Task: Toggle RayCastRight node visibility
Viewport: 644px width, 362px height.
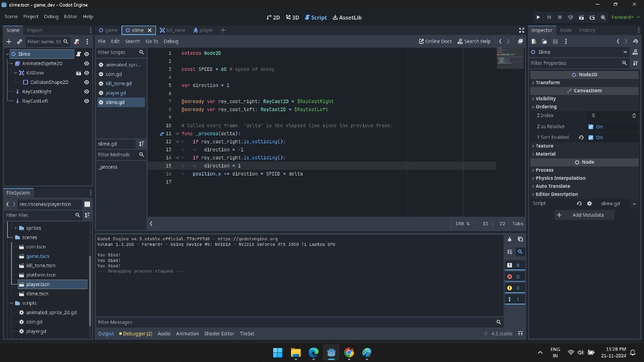Action: point(87,92)
